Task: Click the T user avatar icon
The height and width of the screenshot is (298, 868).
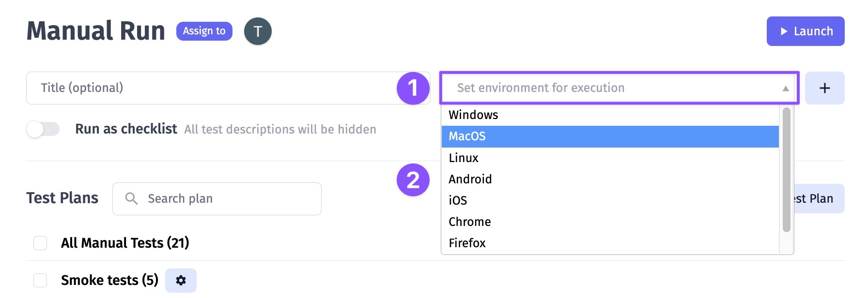Action: (258, 31)
